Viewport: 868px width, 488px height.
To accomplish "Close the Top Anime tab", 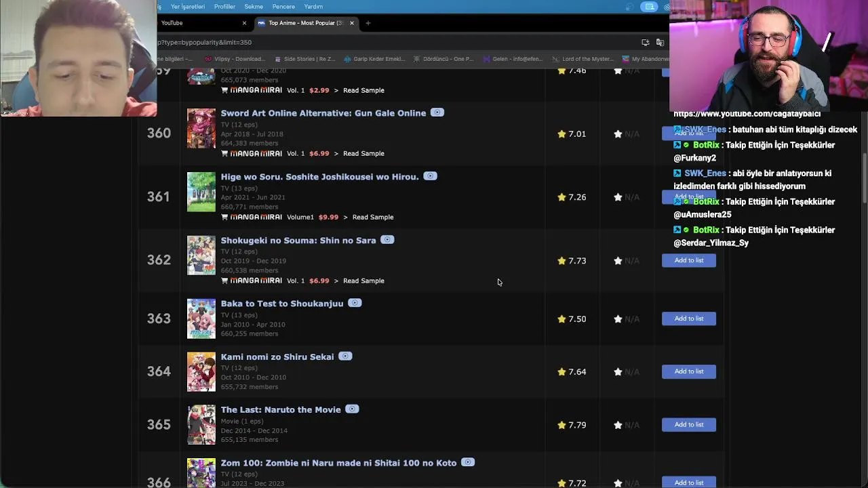I will pos(351,23).
